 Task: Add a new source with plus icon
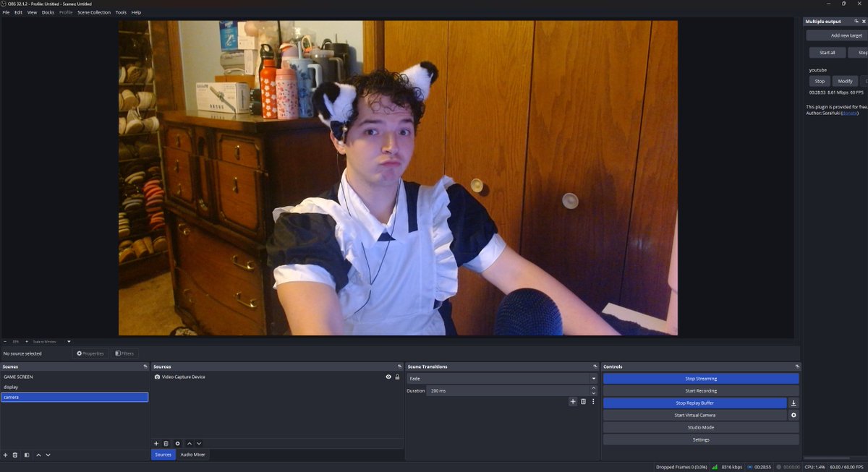pyautogui.click(x=156, y=443)
